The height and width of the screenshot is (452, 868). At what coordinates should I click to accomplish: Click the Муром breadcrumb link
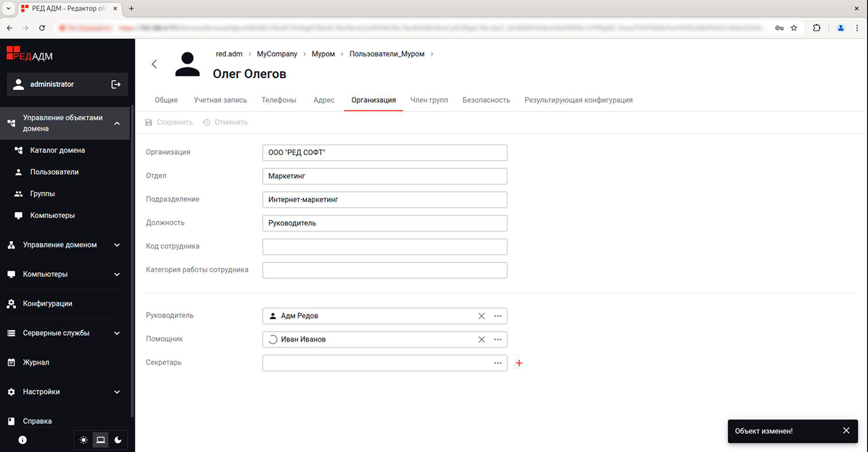point(323,54)
